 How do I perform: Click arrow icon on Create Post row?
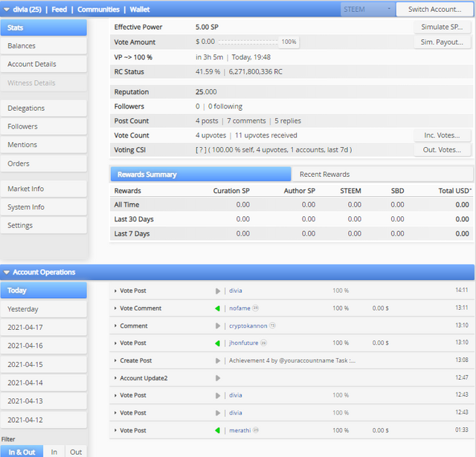(218, 361)
